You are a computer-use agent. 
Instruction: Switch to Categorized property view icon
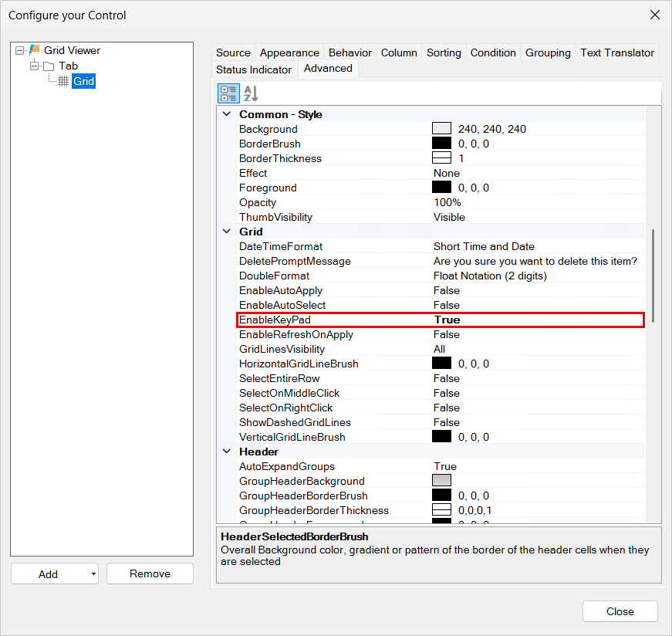(x=228, y=93)
